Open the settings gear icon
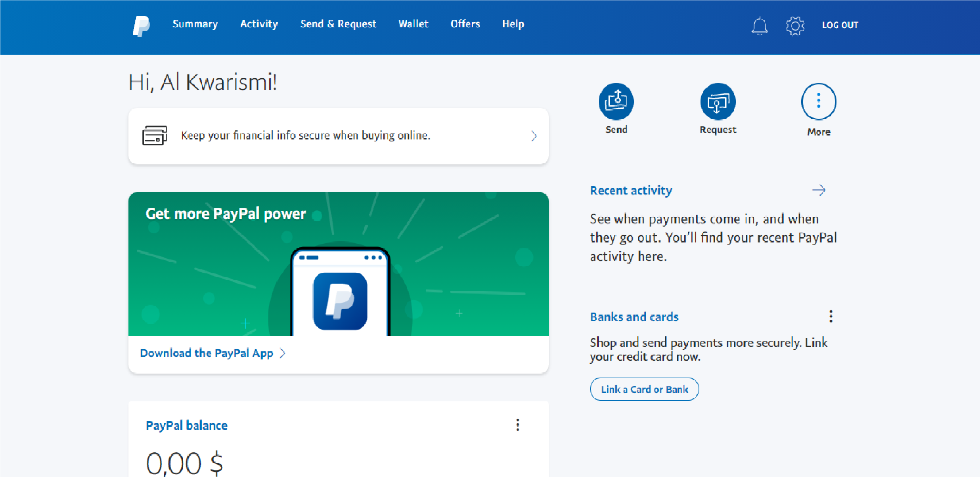Image resolution: width=980 pixels, height=477 pixels. (795, 26)
